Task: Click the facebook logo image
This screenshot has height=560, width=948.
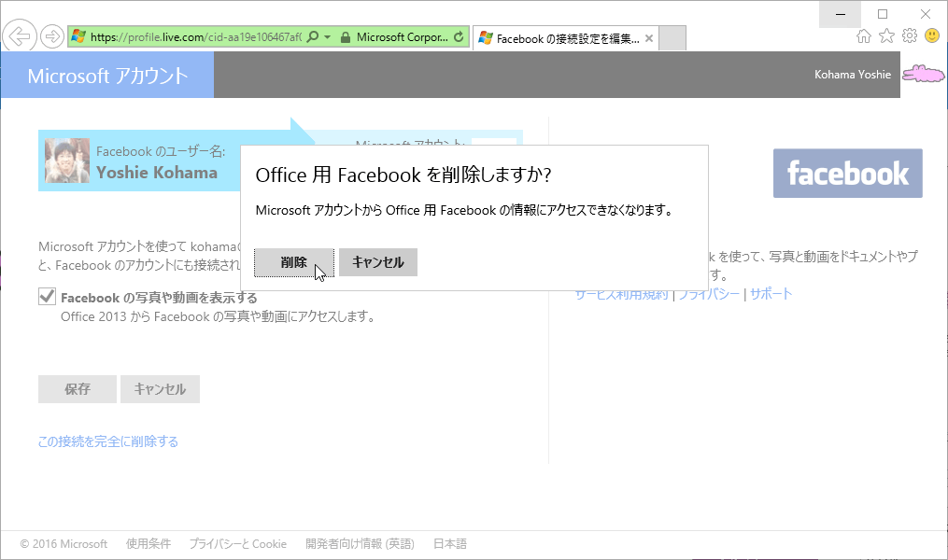Action: [x=848, y=174]
